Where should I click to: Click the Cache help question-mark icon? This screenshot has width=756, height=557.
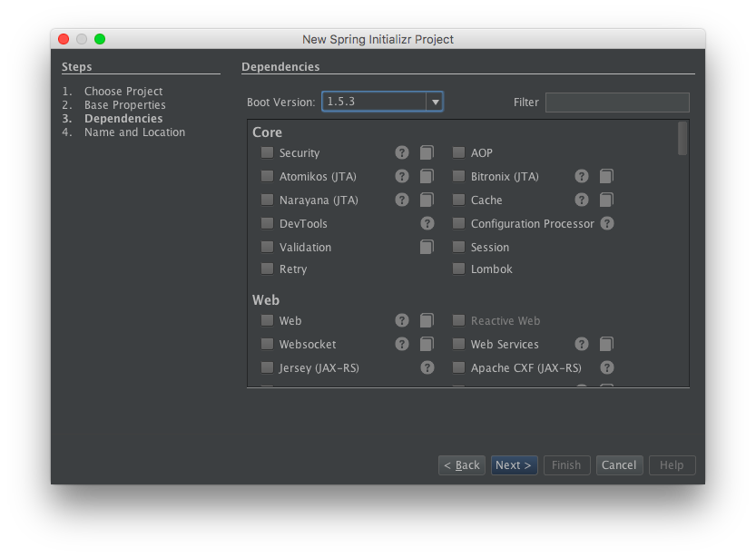point(582,200)
